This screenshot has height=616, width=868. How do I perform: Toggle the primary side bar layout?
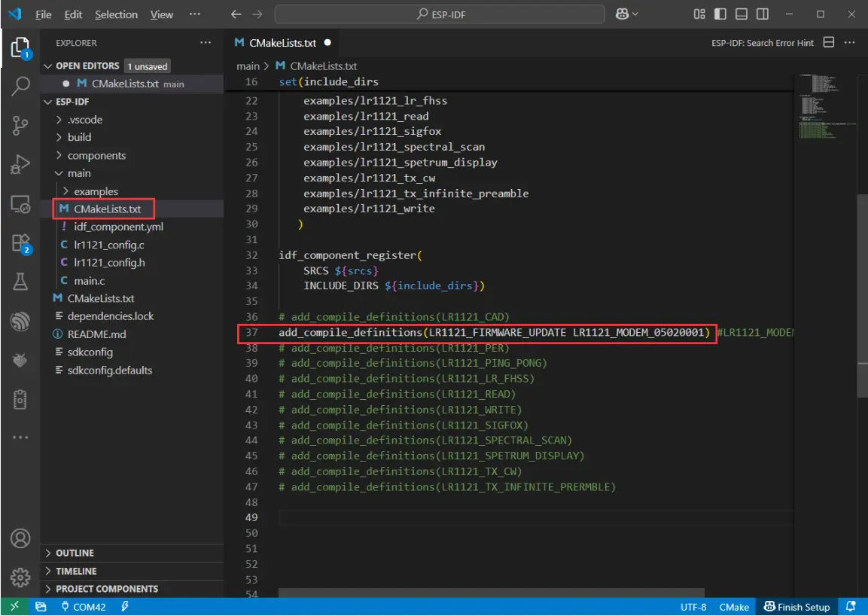pos(720,14)
